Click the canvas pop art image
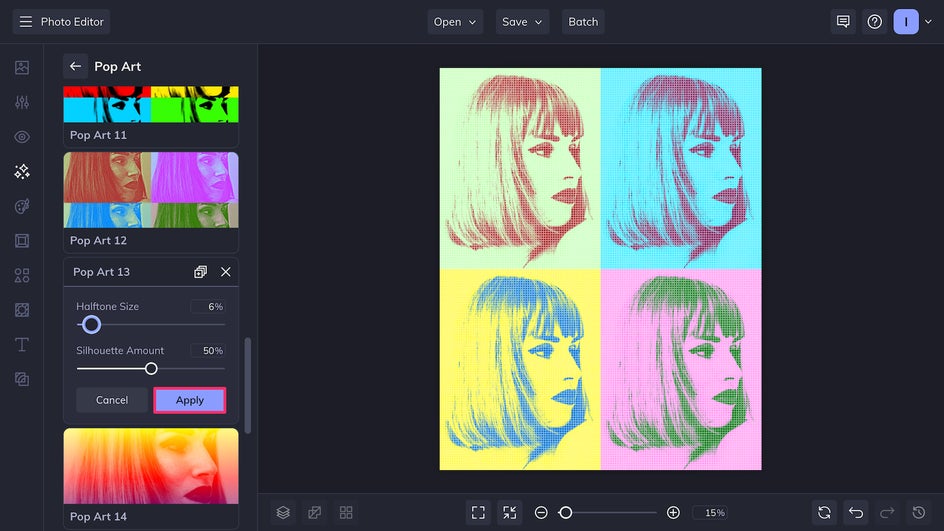 (x=600, y=269)
